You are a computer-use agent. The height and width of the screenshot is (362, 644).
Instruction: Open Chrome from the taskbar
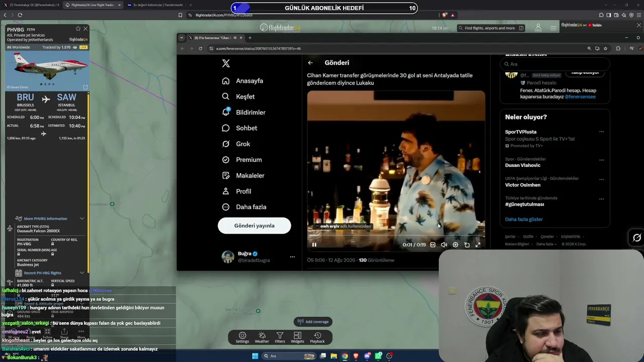click(x=345, y=356)
